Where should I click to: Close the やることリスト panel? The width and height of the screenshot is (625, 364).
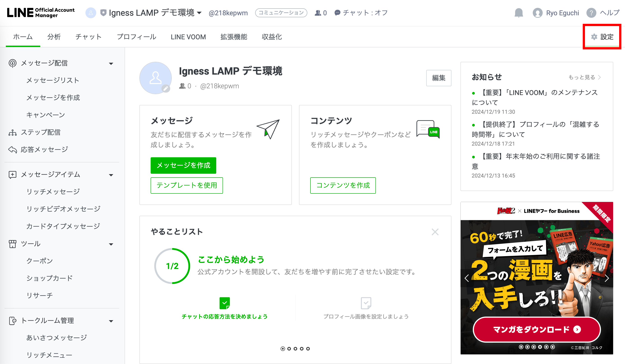pyautogui.click(x=435, y=232)
